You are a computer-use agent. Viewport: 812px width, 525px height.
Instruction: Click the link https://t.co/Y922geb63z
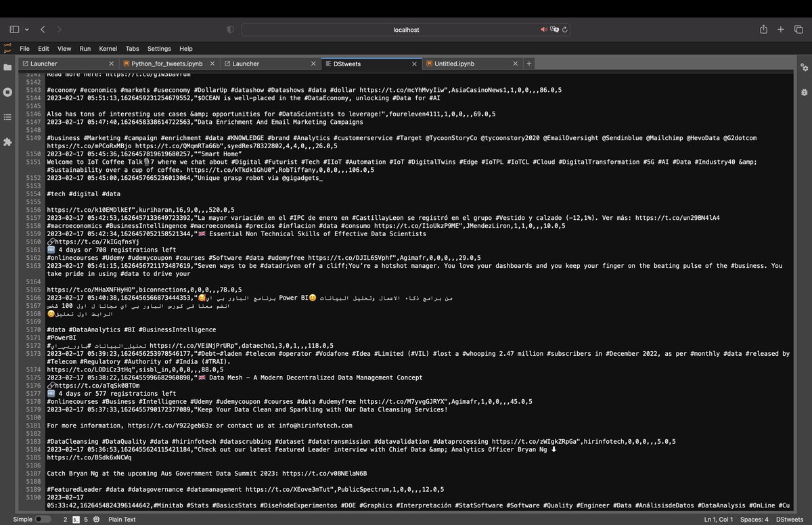point(170,426)
